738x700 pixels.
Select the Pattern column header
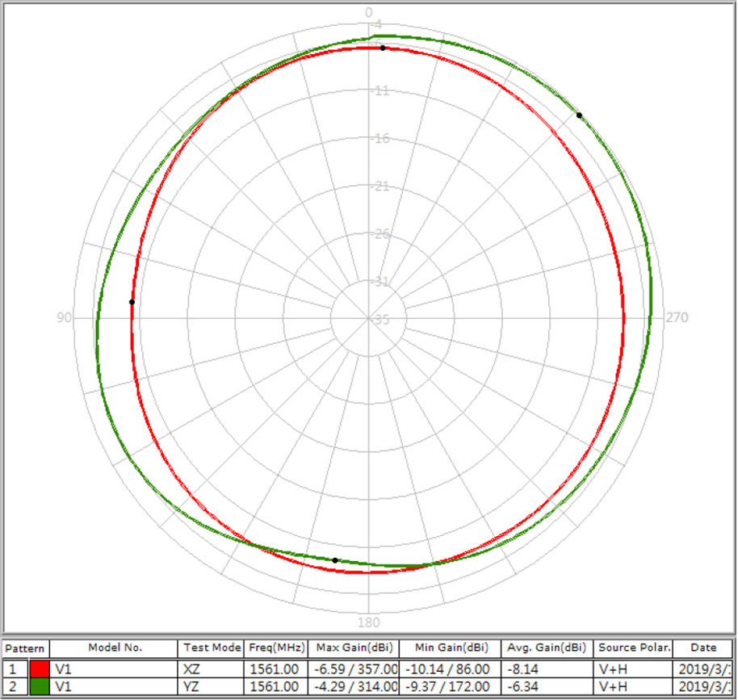click(x=26, y=648)
